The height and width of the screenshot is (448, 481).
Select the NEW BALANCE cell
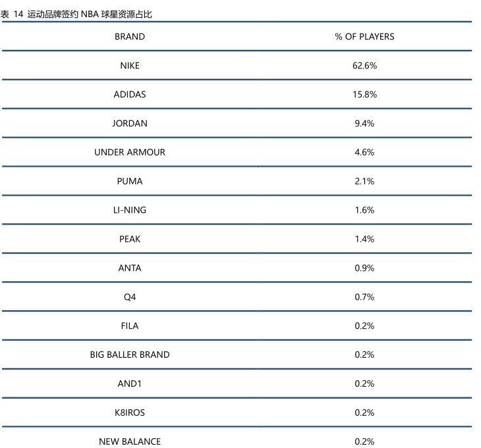pos(130,441)
